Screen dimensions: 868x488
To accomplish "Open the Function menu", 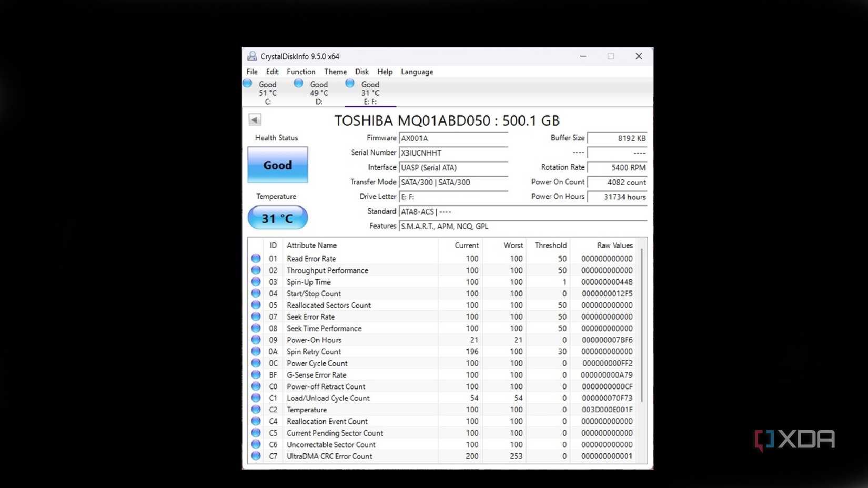I will coord(301,72).
